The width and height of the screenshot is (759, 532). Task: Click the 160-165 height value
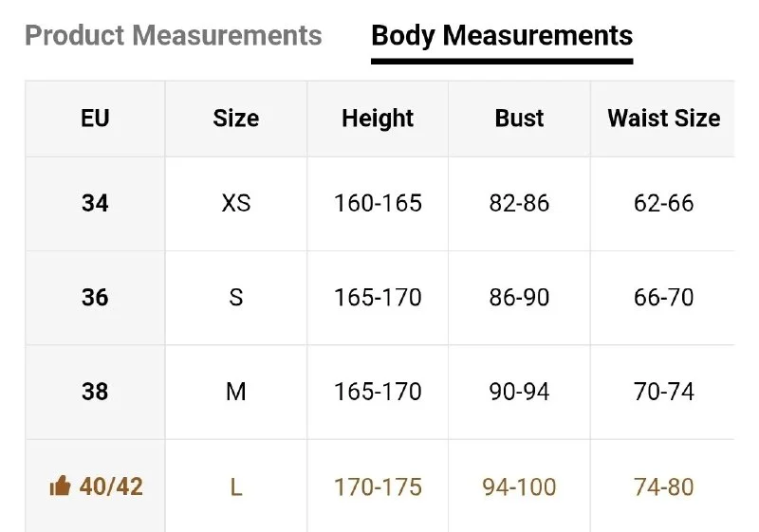(378, 203)
